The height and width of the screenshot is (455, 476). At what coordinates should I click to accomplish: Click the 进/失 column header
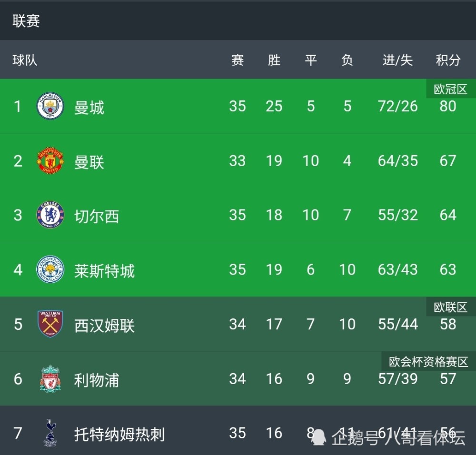tap(397, 60)
